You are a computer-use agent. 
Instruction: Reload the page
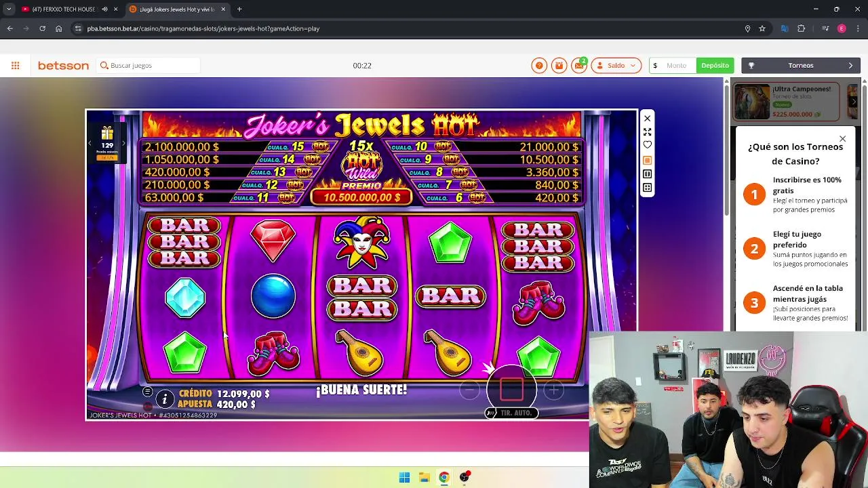(x=42, y=28)
